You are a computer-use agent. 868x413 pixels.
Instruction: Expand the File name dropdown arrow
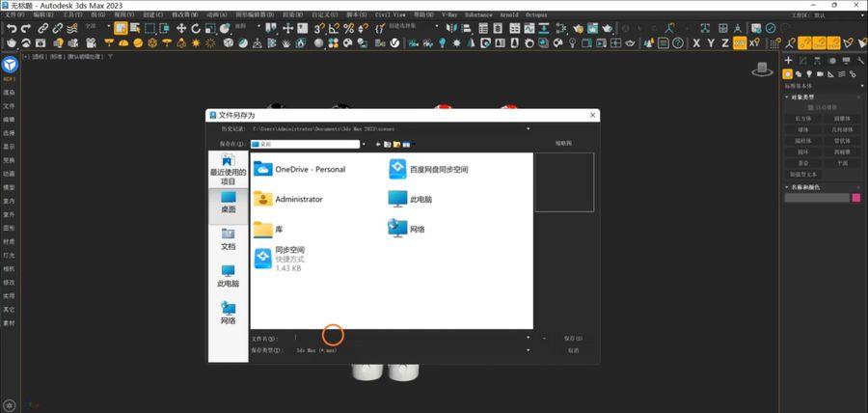(x=529, y=337)
